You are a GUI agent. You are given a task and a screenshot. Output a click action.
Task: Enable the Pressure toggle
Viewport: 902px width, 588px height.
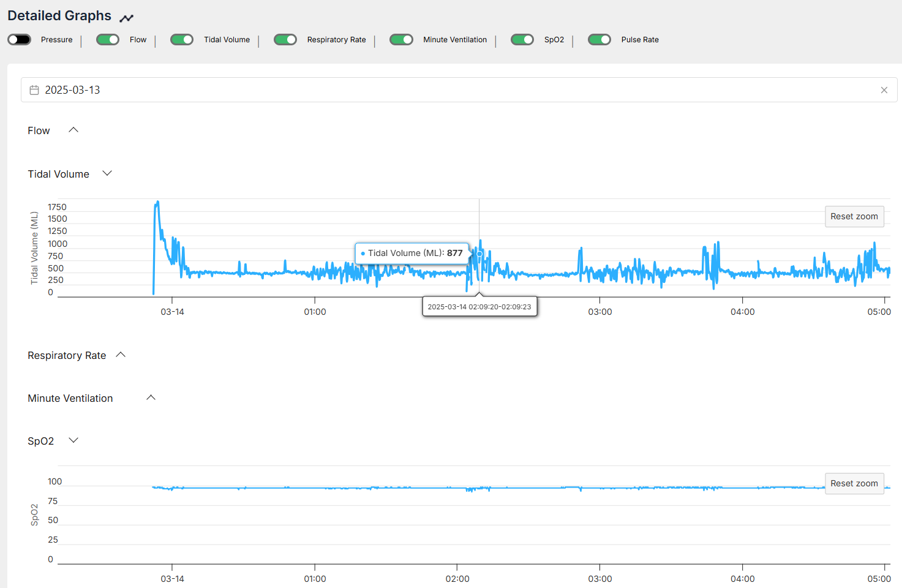[x=20, y=40]
